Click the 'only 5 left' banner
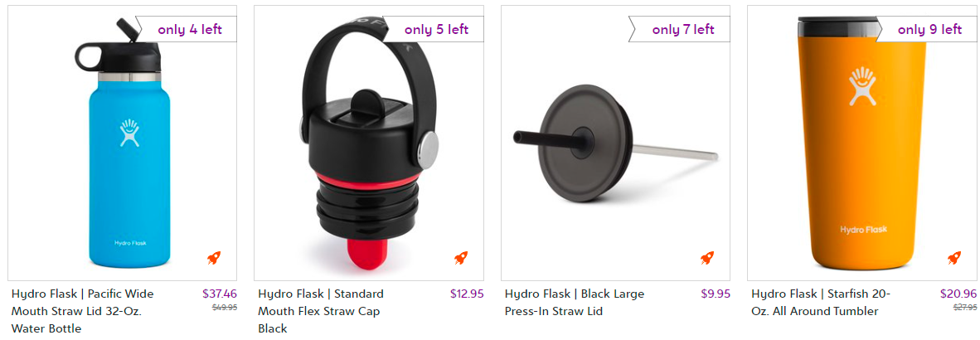The width and height of the screenshot is (980, 340). pos(433,29)
